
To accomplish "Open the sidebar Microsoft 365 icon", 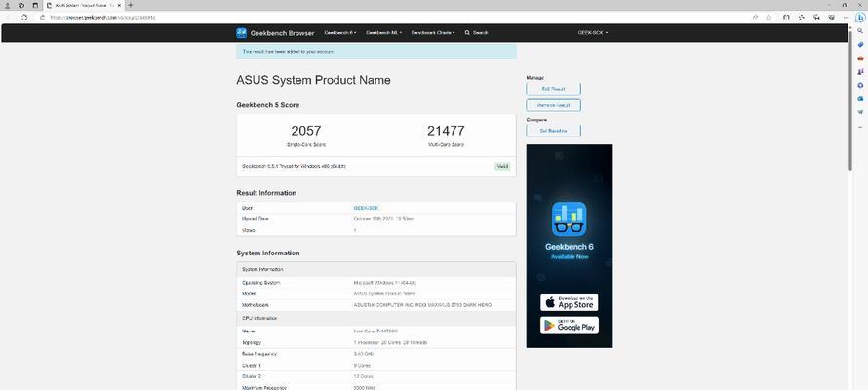I will pos(860,85).
